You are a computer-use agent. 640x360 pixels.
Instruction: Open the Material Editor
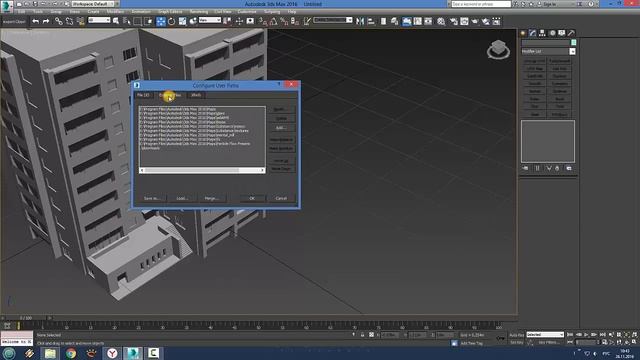441,21
